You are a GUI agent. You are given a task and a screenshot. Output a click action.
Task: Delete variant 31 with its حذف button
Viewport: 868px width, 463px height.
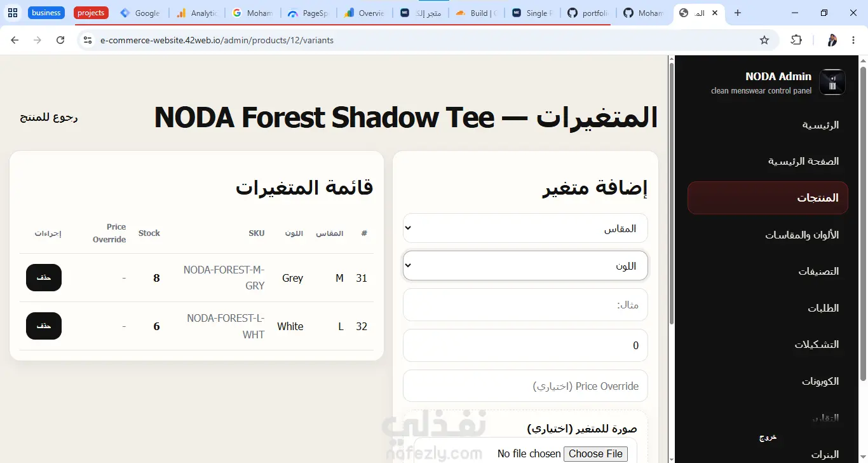point(44,278)
